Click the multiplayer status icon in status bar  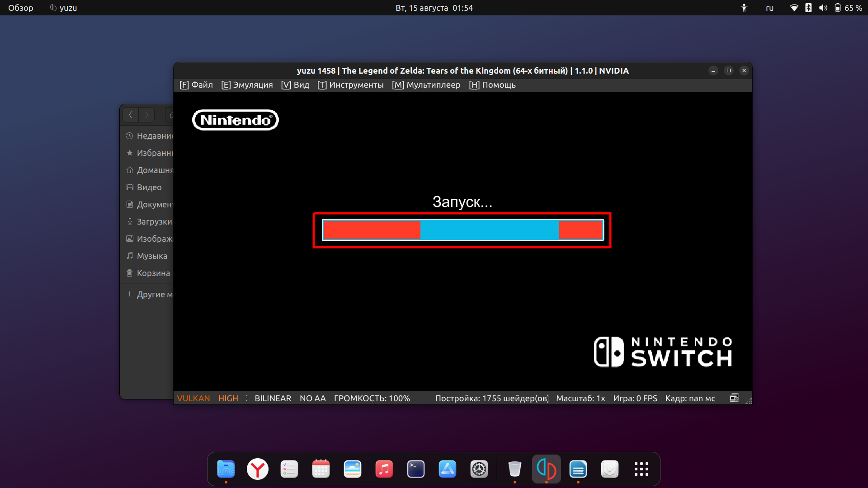(x=734, y=398)
